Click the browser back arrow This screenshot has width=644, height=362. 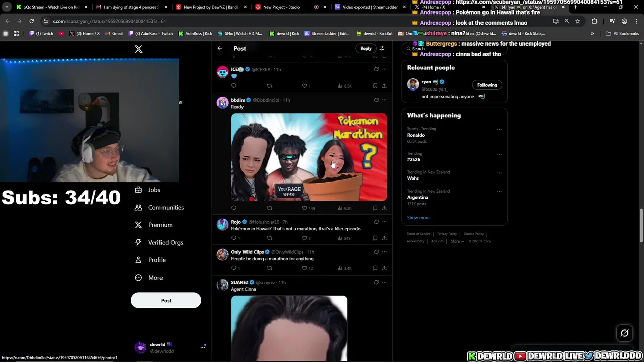pyautogui.click(x=7, y=21)
